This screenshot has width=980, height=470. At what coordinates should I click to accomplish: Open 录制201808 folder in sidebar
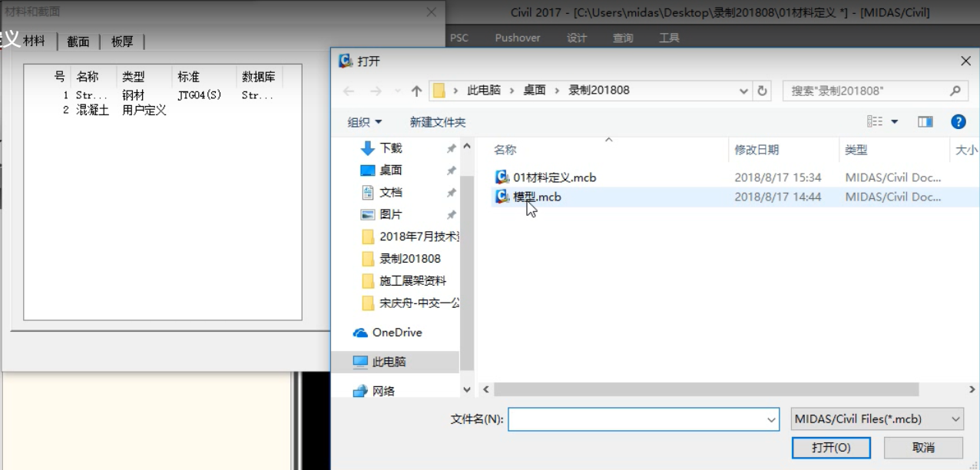(x=409, y=259)
